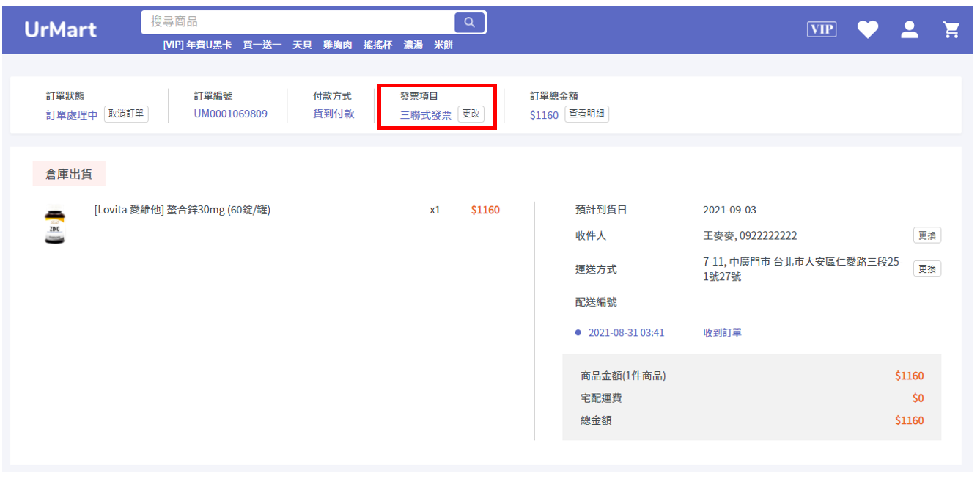This screenshot has height=479, width=980.
Task: Click the $1160 order total value
Action: tap(544, 115)
